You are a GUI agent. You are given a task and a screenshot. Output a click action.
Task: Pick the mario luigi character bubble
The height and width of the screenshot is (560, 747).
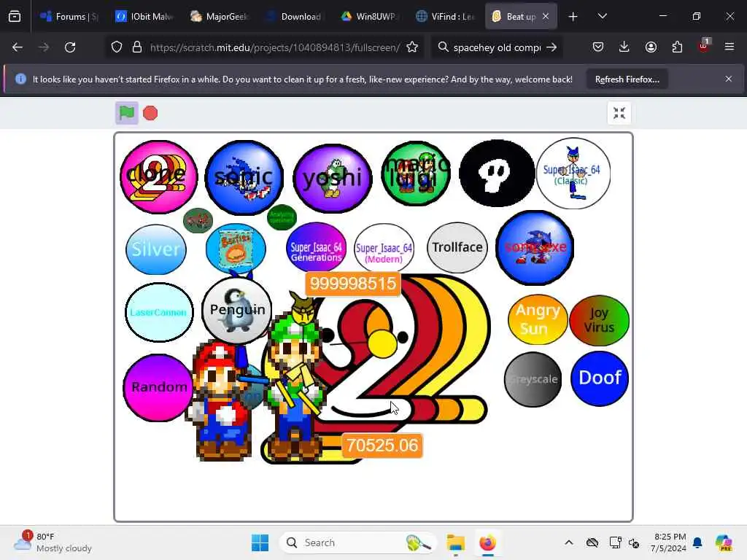pyautogui.click(x=417, y=174)
